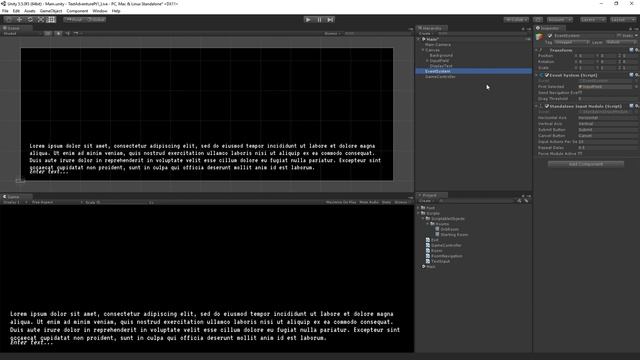Open the Window menu
This screenshot has height=360, width=640.
(x=100, y=11)
